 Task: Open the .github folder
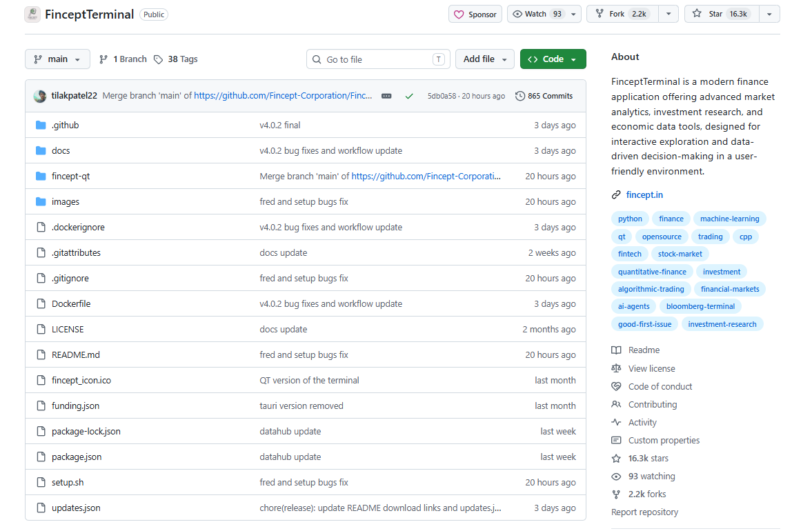pos(66,126)
